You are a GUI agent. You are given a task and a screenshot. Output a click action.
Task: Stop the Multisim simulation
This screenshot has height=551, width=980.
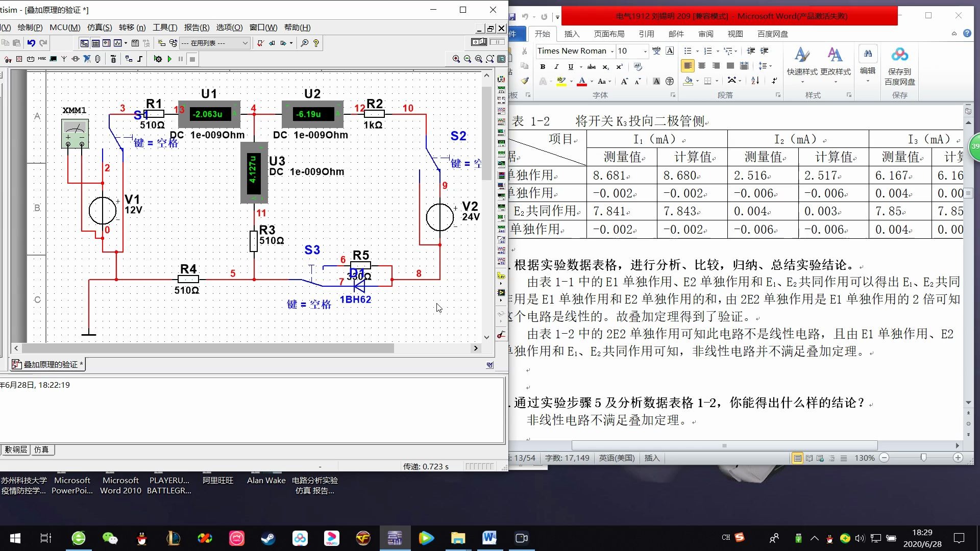(192, 59)
